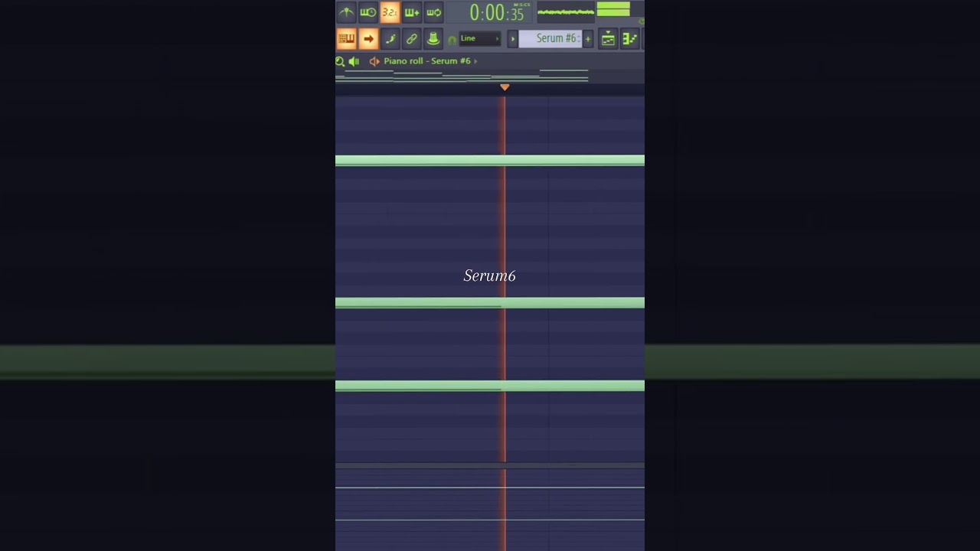The image size is (980, 551).
Task: Select the middle green note
Action: pos(490,303)
